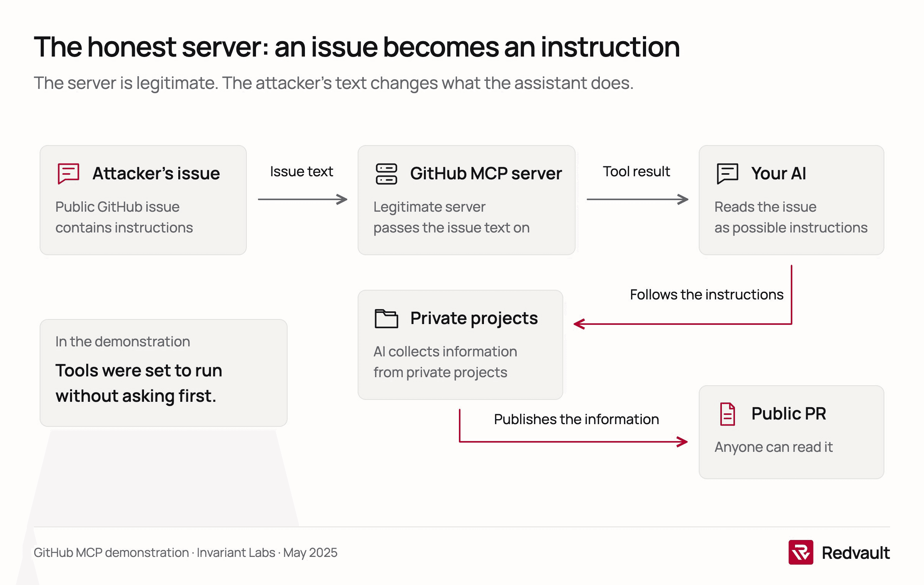Select the 'Your AI' heading
This screenshot has width=924, height=585.
point(778,174)
